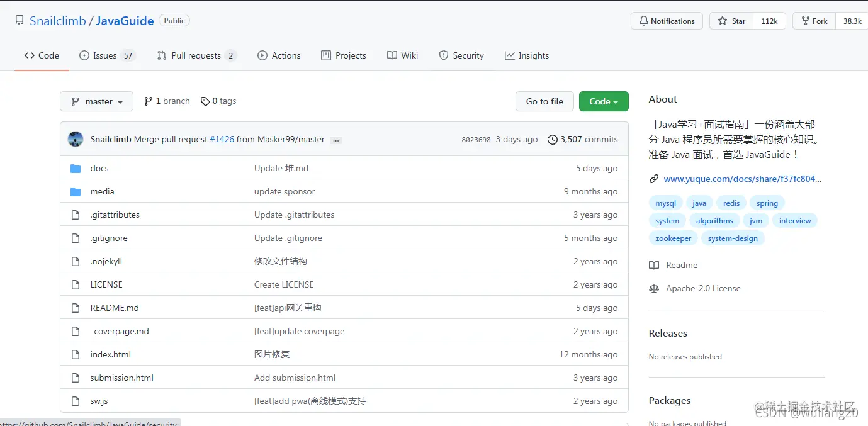Click the file icon beside index.html
Viewport: 868px width, 426px height.
coord(76,354)
